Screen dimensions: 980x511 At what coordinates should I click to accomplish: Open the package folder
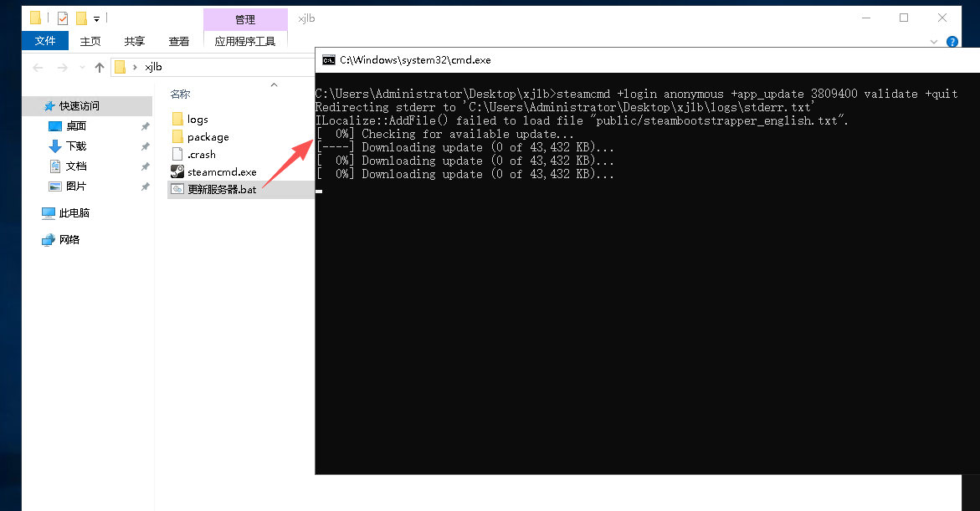pyautogui.click(x=208, y=137)
